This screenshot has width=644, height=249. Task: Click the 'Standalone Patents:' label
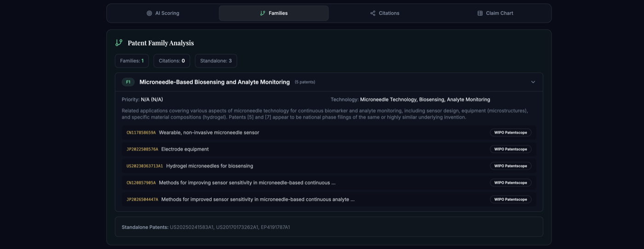tap(145, 227)
